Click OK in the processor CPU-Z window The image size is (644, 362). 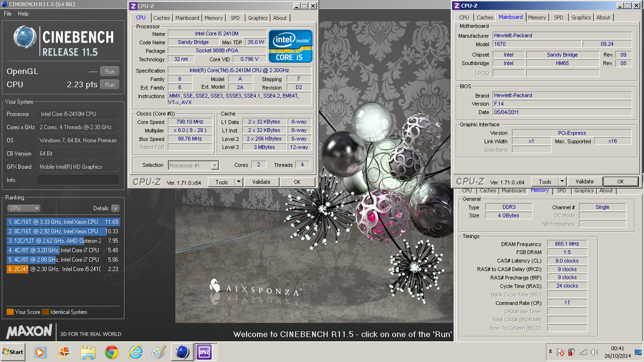pyautogui.click(x=297, y=182)
